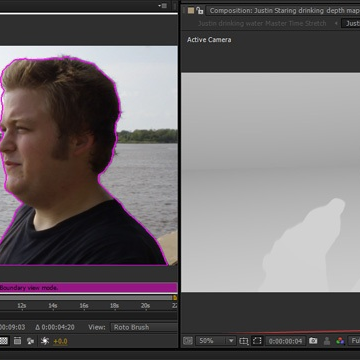Screen dimensions: 360x360
Task: Toggle the composition viewer lock
Action: (x=200, y=10)
